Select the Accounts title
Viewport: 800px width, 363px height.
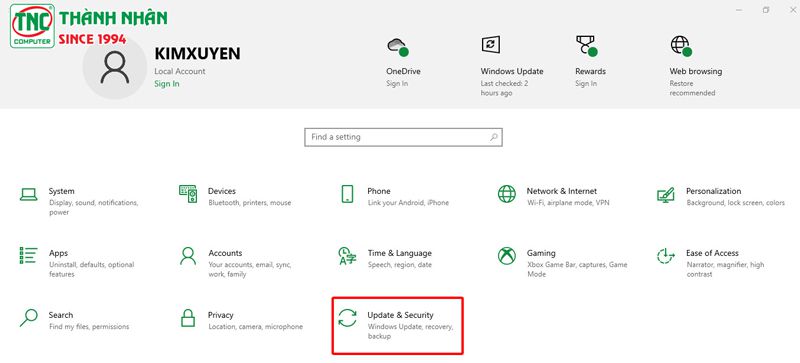(225, 253)
